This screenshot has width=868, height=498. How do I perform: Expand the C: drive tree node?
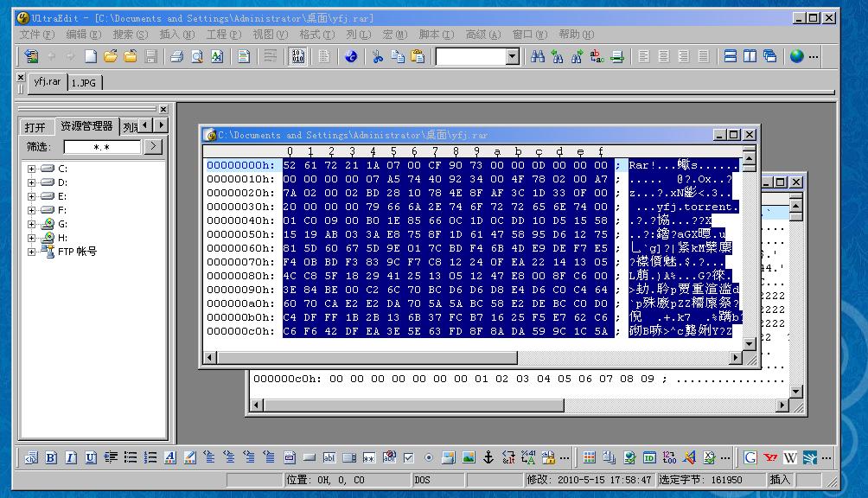32,169
